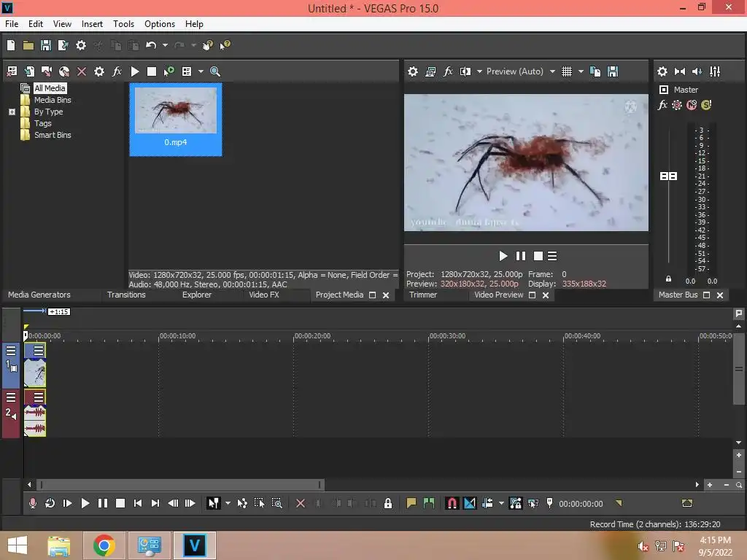Viewport: 747px width, 560px height.
Task: Toggle Lock Envelopes to Events in the timeline toolbar
Action: (x=516, y=503)
